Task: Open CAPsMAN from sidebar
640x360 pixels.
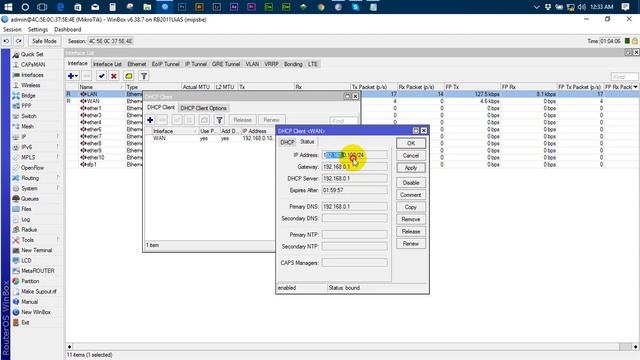Action: point(33,64)
